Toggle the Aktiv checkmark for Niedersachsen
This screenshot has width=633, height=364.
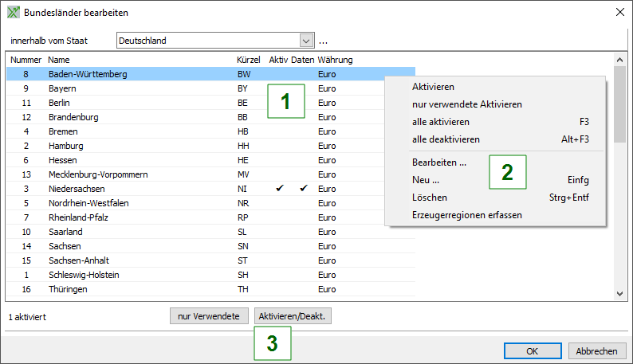click(279, 189)
